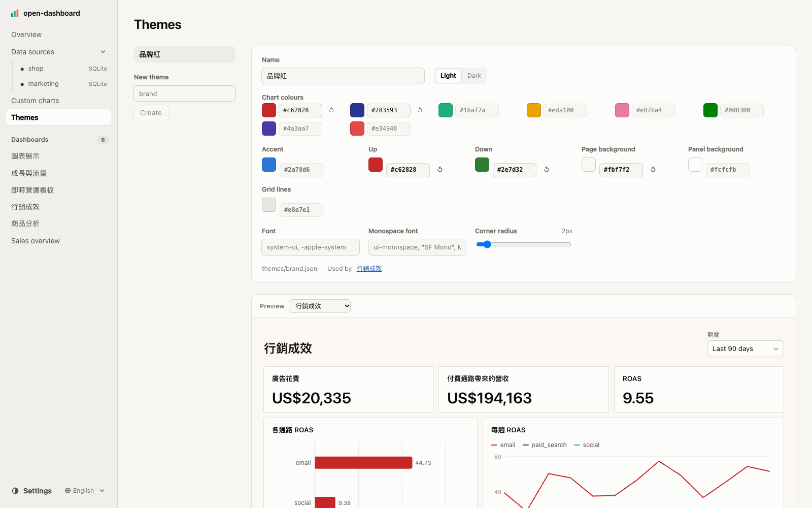Image resolution: width=812 pixels, height=508 pixels.
Task: Click the Settings half-circle icon
Action: coord(15,491)
